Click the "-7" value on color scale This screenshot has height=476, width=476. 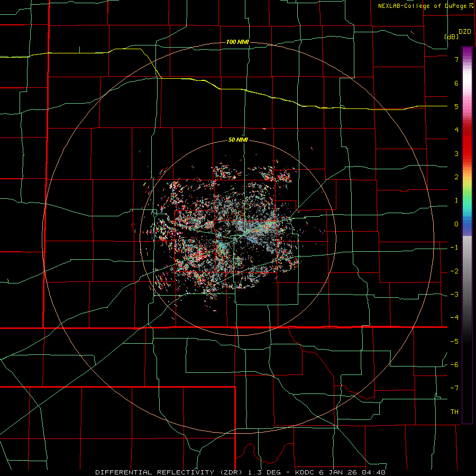coord(454,388)
